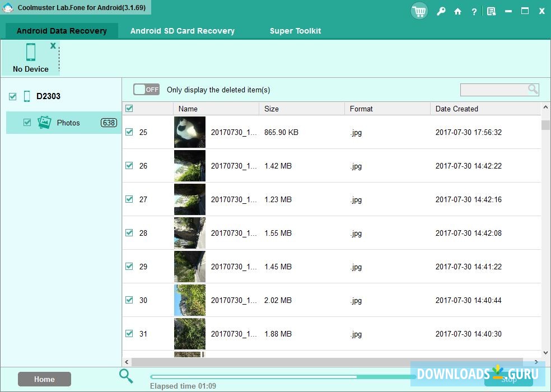Click the right arrow on the horizontal scrollbar
This screenshot has width=551, height=392.
pyautogui.click(x=536, y=362)
